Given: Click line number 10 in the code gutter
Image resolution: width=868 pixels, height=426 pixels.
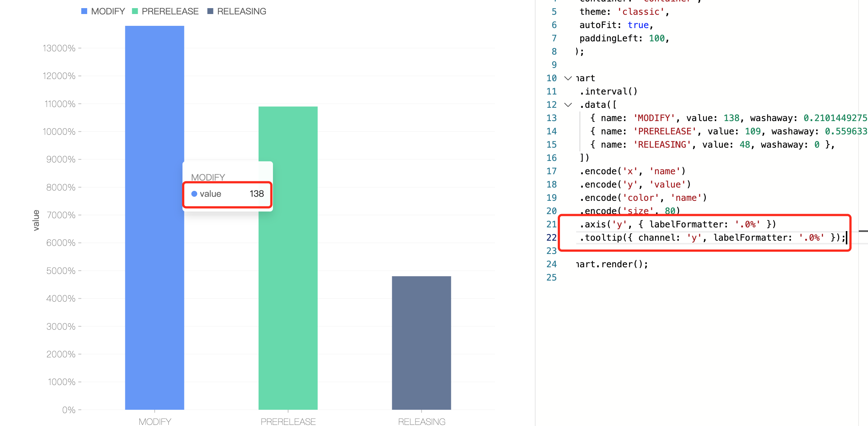Looking at the screenshot, I should click(x=551, y=78).
